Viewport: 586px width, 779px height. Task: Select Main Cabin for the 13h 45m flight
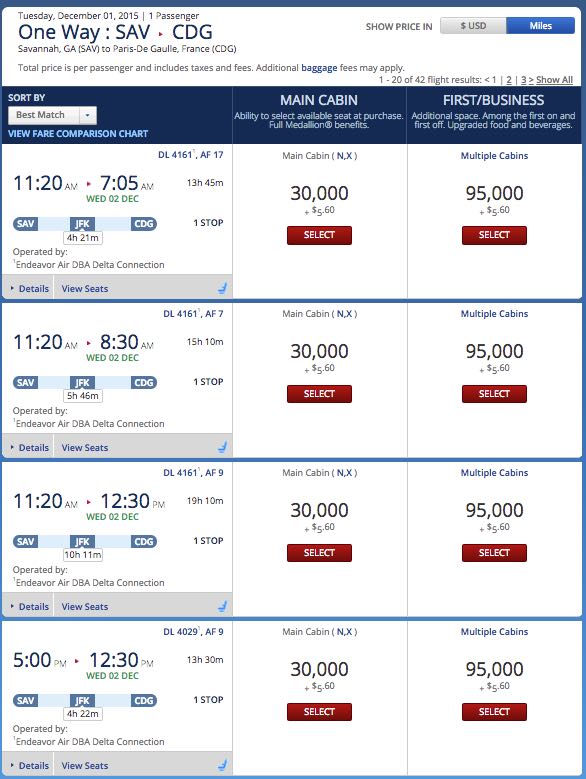tap(319, 235)
